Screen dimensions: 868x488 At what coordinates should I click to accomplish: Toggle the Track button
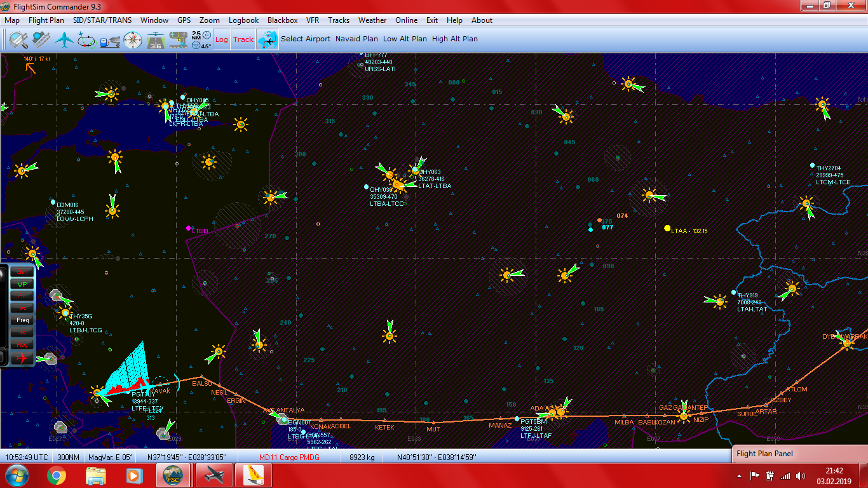243,39
